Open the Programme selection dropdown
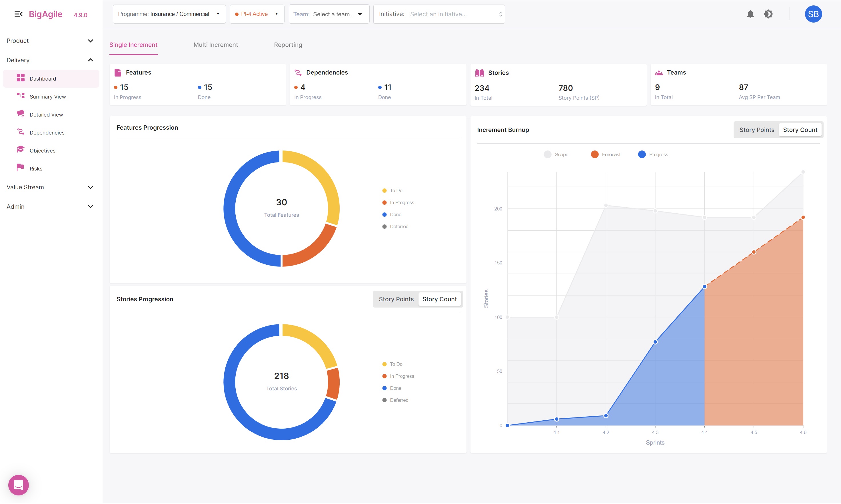The width and height of the screenshot is (841, 504). click(169, 14)
